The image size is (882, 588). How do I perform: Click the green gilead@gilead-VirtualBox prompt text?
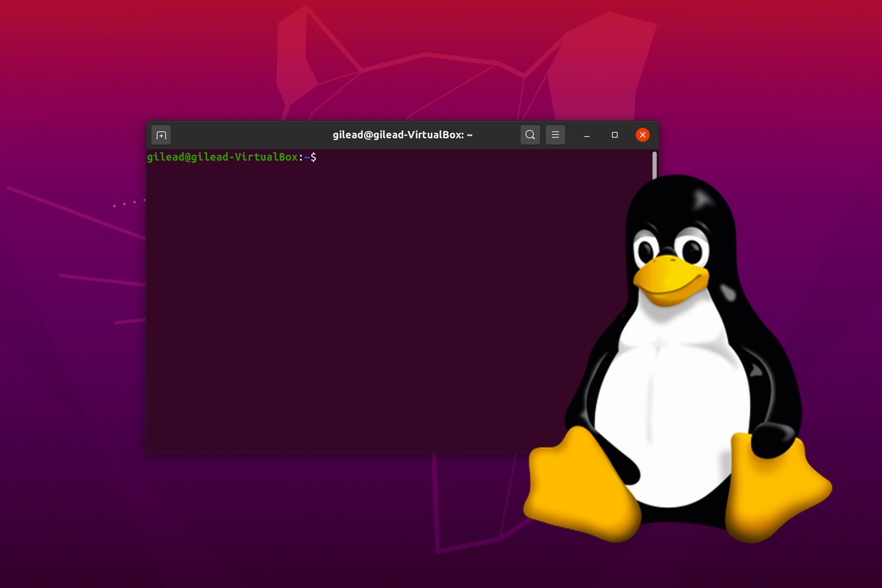(222, 157)
